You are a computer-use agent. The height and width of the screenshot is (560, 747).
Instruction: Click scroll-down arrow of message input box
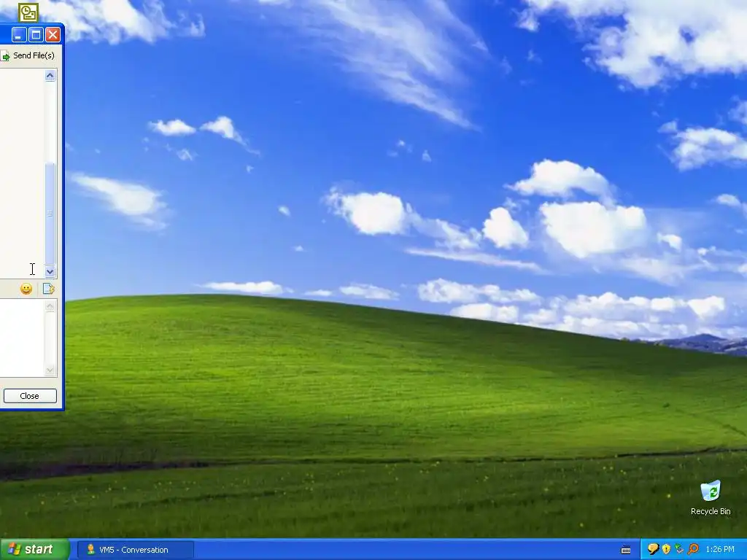click(50, 370)
